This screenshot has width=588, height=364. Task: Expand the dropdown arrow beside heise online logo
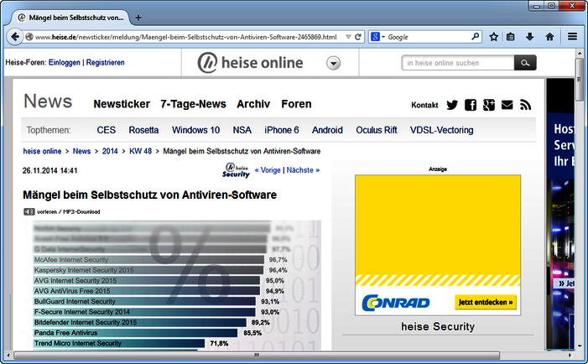(x=333, y=63)
